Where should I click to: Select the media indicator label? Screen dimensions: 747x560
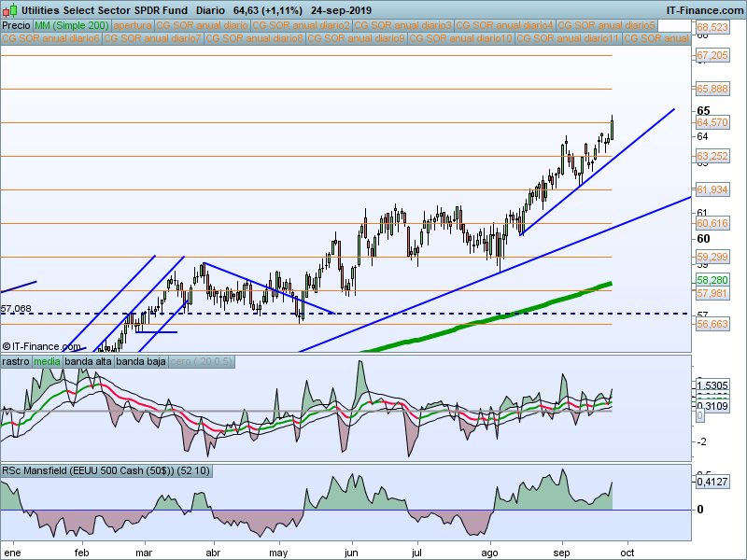tap(48, 361)
